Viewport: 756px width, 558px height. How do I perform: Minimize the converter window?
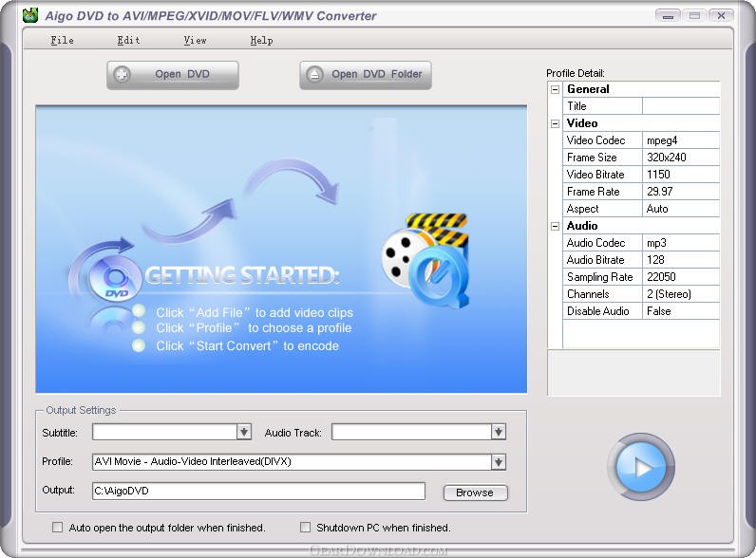(668, 16)
